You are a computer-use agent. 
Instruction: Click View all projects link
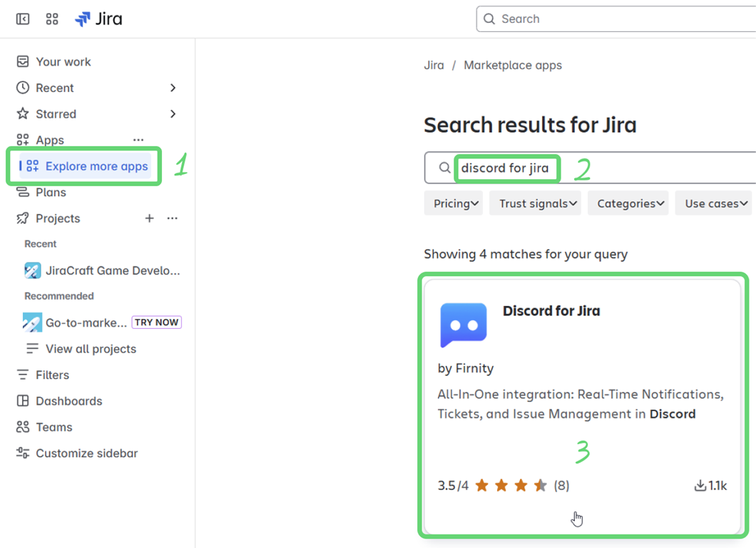pos(91,349)
